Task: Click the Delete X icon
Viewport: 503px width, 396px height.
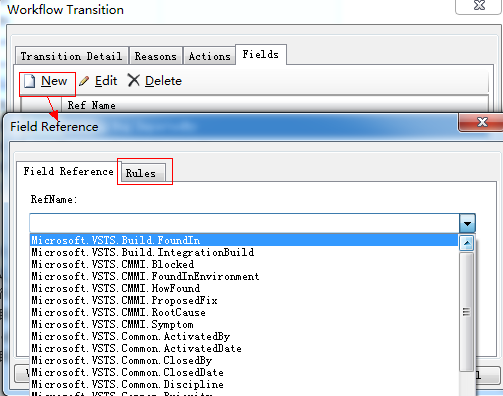Action: (x=134, y=81)
